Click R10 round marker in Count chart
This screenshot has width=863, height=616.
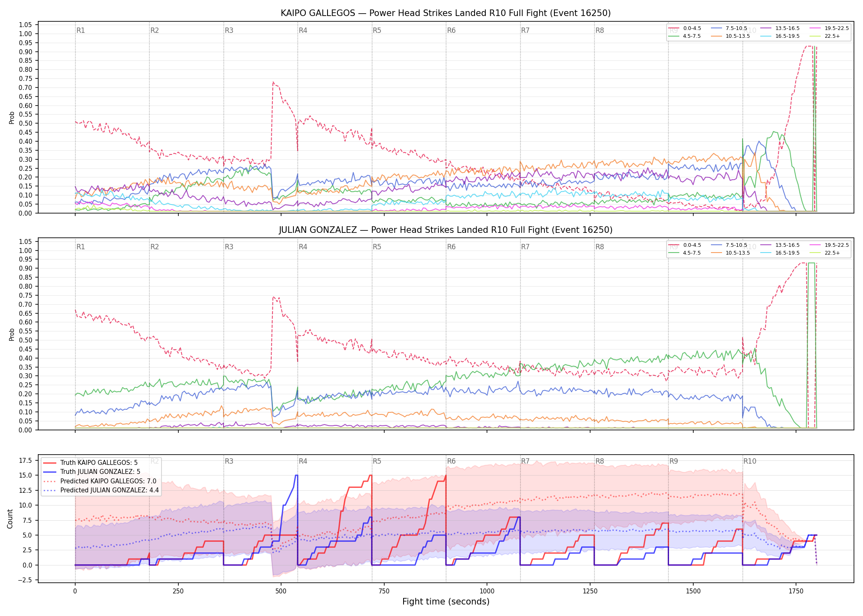click(750, 461)
